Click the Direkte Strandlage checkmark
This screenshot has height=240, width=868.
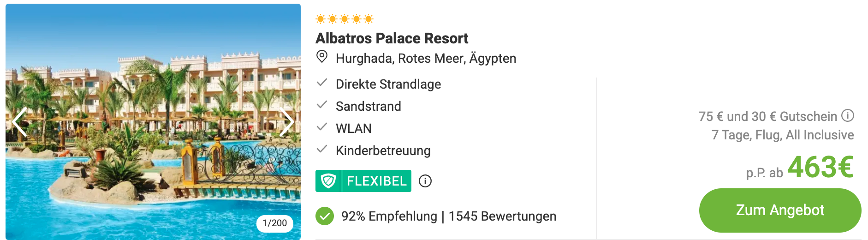[x=322, y=83]
